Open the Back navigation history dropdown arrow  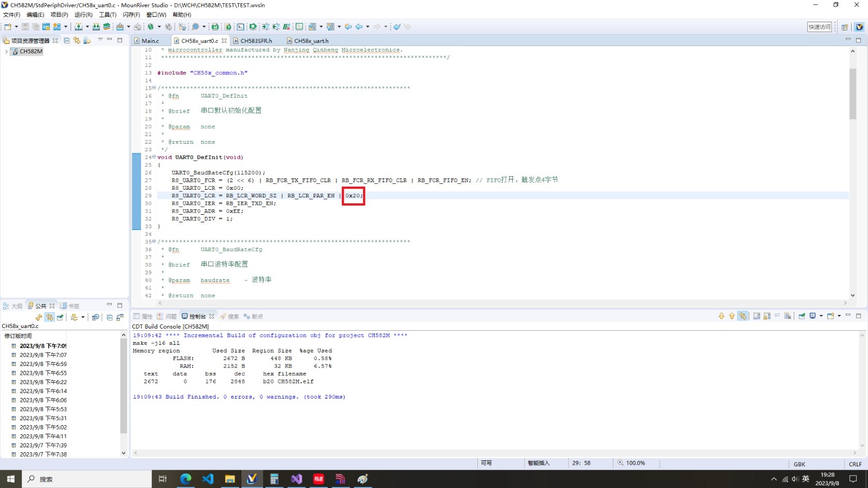tap(368, 27)
